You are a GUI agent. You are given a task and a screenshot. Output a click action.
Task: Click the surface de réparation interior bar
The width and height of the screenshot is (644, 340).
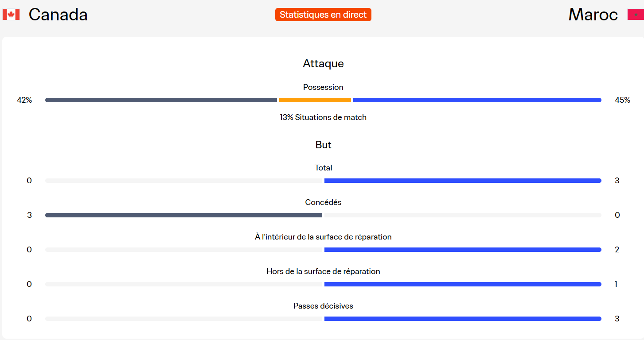[463, 250]
